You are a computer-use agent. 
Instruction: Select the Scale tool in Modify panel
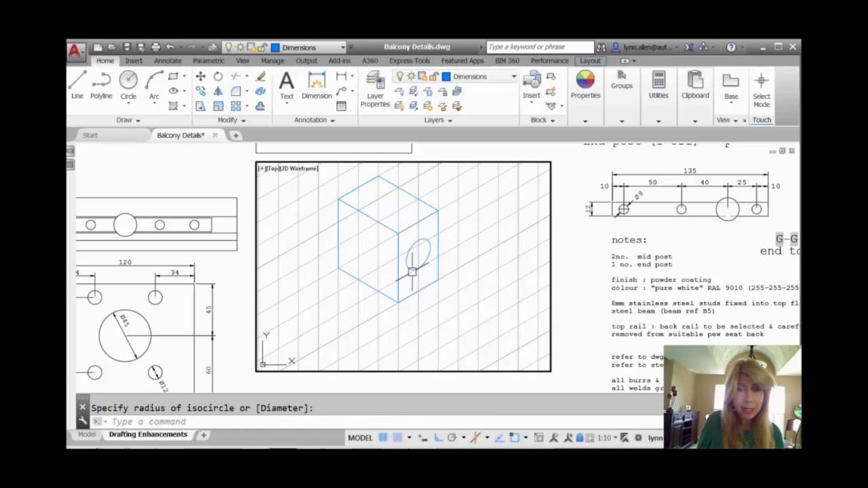218,106
